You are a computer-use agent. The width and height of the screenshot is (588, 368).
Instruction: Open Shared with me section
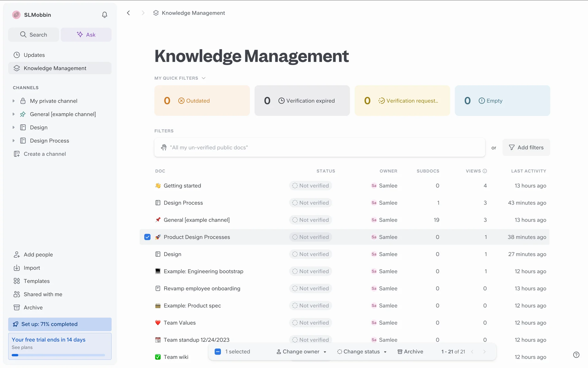[43, 294]
